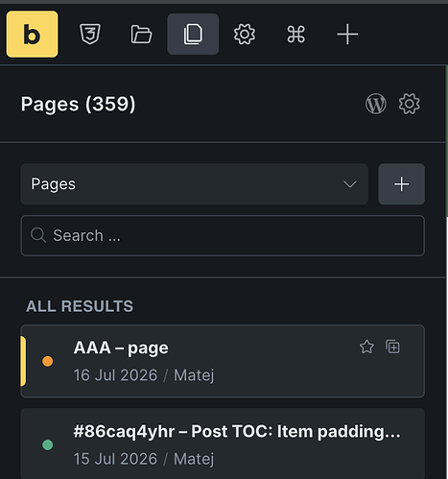Click the WordPress logo icon
The image size is (448, 479).
(376, 104)
